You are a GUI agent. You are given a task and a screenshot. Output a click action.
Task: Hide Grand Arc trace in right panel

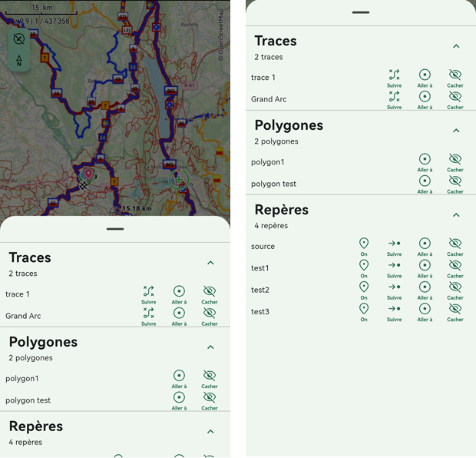[x=455, y=100]
